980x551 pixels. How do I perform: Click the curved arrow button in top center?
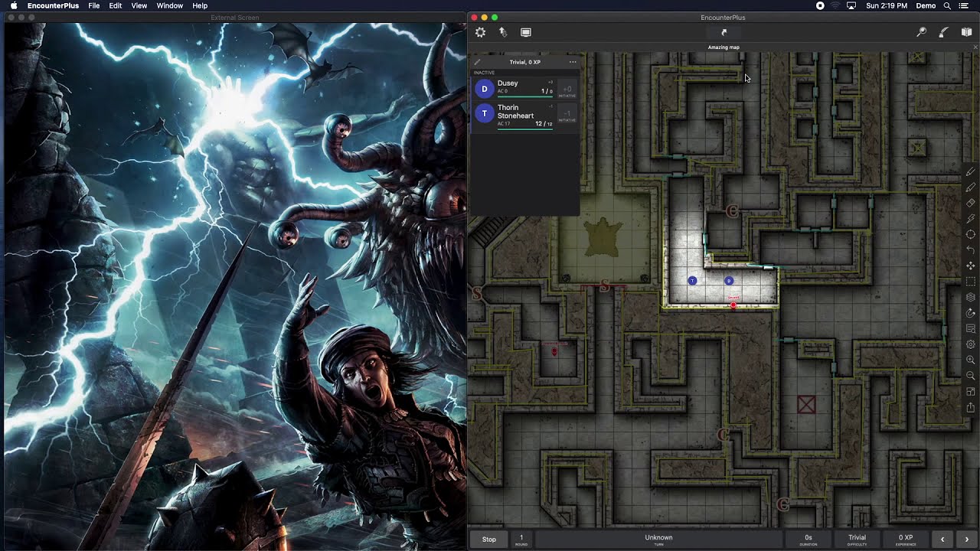tap(724, 32)
